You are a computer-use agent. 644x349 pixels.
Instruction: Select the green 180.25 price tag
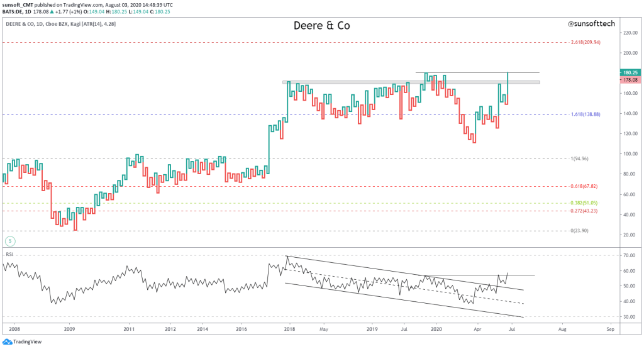[629, 73]
